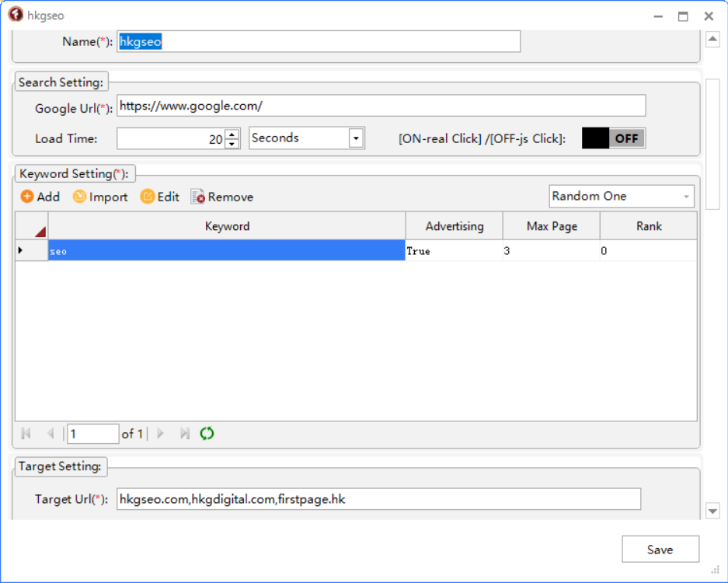Sort by Advertising column header
The height and width of the screenshot is (583, 728).
[454, 226]
